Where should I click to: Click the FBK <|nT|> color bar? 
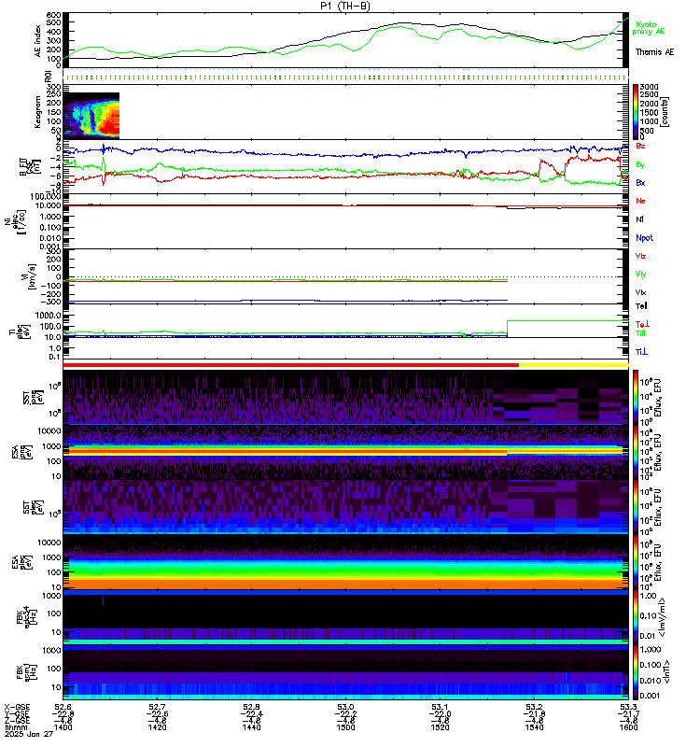[x=636, y=671]
